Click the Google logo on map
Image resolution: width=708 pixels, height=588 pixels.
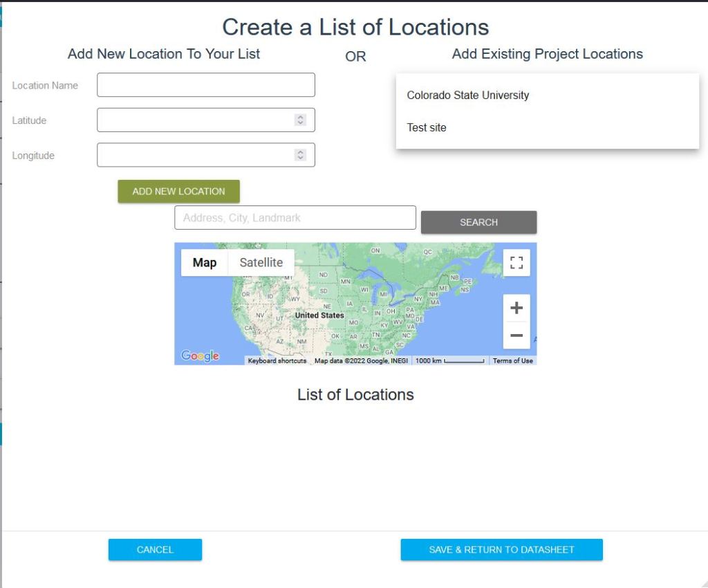pyautogui.click(x=200, y=356)
